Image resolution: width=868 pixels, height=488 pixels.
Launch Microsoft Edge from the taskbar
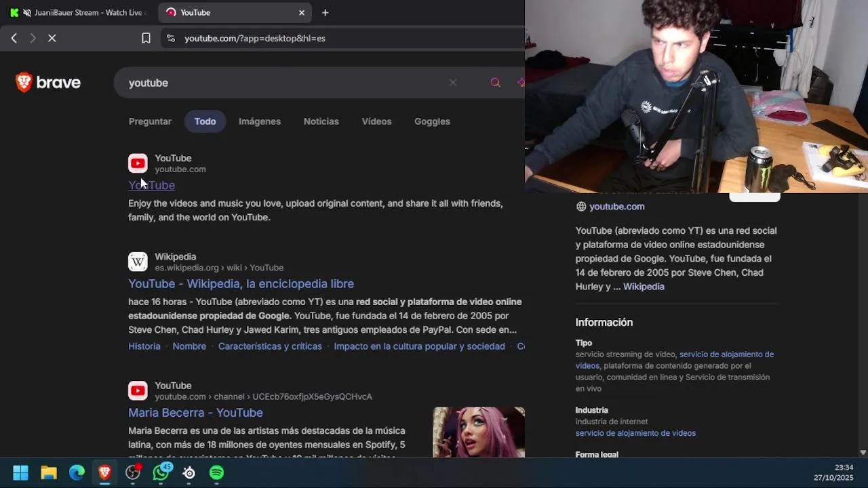pos(77,472)
